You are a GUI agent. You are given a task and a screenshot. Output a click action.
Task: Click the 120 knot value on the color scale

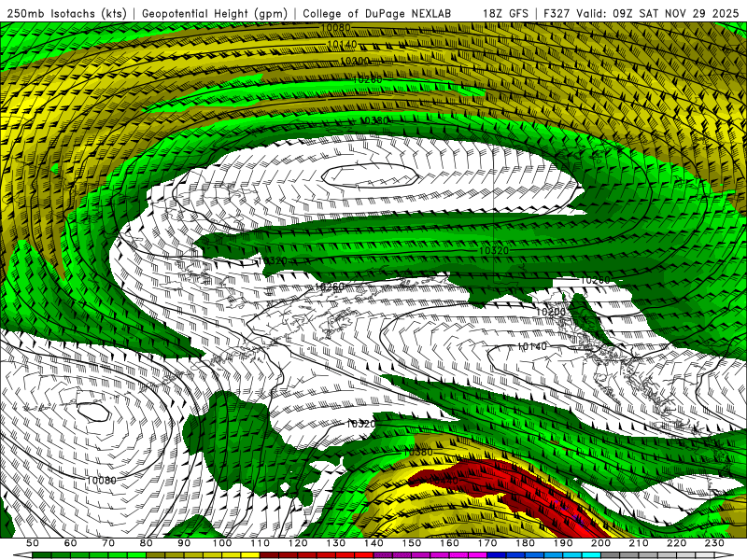tap(298, 543)
